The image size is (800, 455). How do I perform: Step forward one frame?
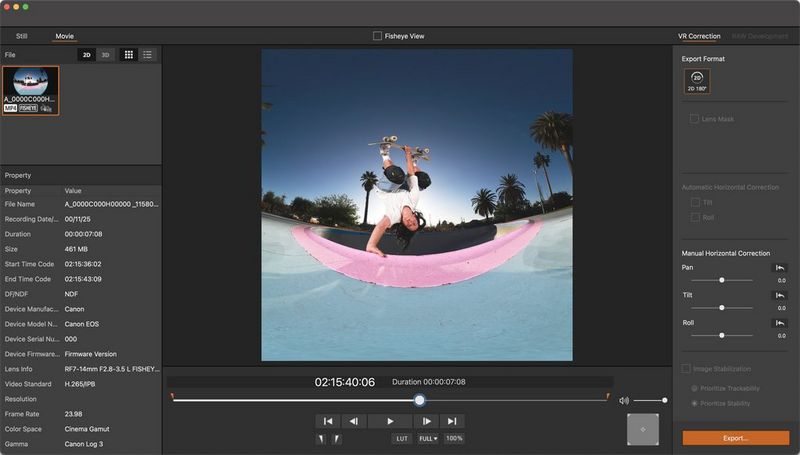tap(425, 421)
